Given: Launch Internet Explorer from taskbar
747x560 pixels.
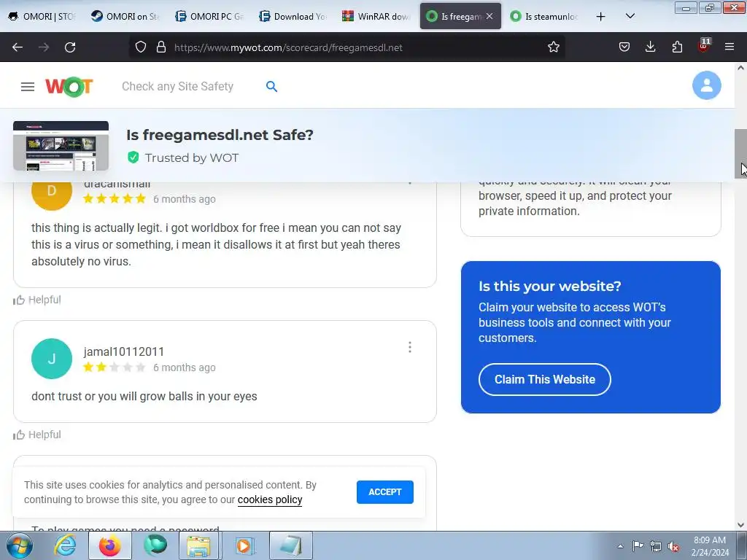Looking at the screenshot, I should point(65,545).
